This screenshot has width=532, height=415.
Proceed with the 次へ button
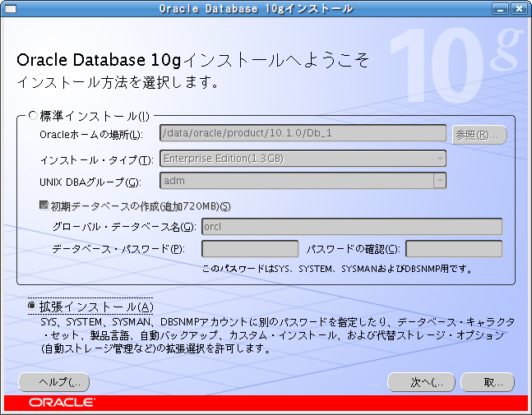(421, 382)
